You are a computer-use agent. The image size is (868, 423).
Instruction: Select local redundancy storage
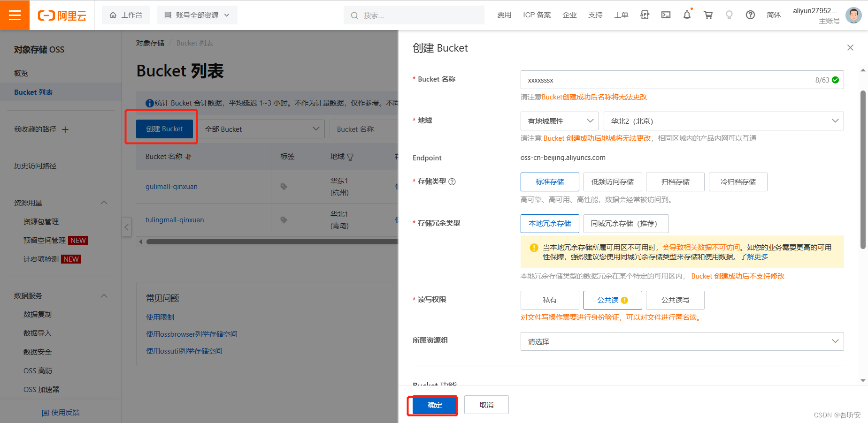coord(550,224)
